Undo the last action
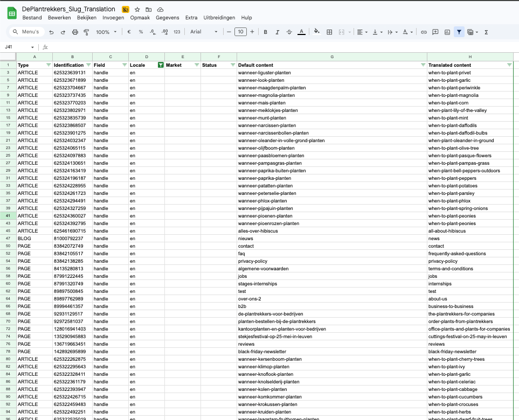The image size is (519, 420). coord(51,32)
